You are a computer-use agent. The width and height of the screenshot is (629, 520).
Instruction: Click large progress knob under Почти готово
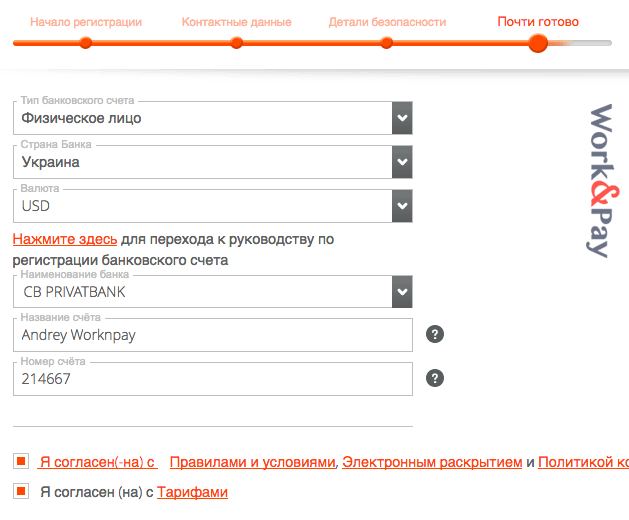pyautogui.click(x=538, y=43)
